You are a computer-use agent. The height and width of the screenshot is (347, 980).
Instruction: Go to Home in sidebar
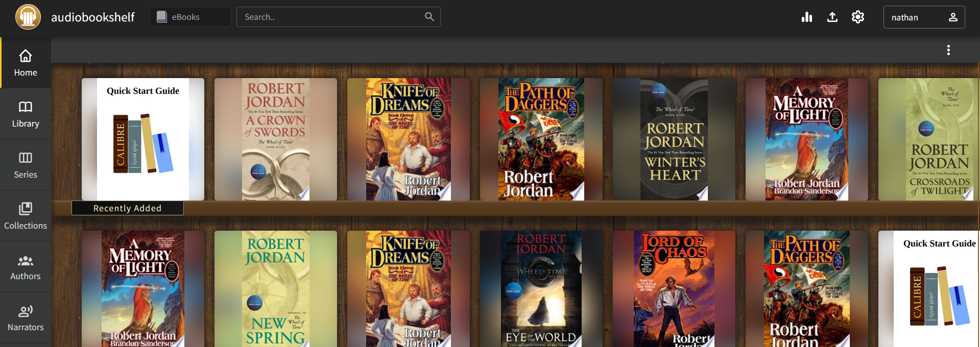[26, 63]
